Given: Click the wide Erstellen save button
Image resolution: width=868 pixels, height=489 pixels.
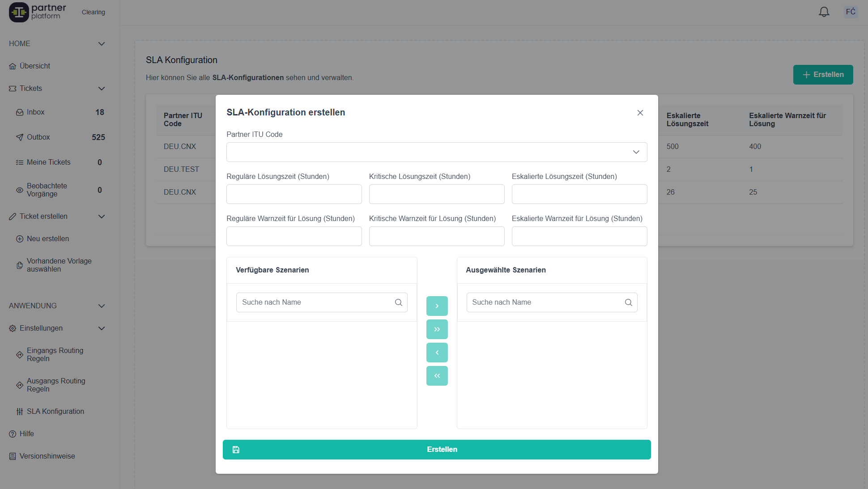Looking at the screenshot, I should (x=436, y=450).
